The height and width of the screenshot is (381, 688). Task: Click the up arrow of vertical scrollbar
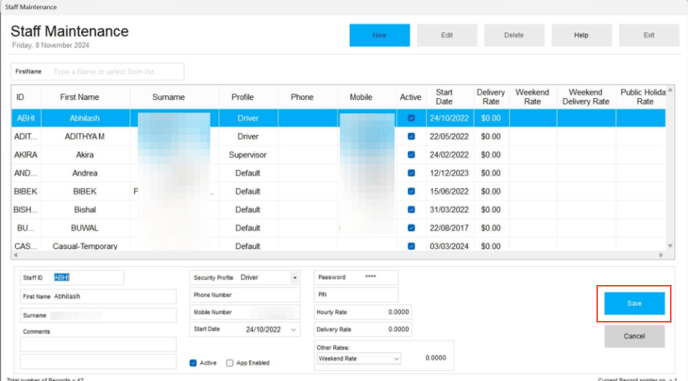[670, 90]
